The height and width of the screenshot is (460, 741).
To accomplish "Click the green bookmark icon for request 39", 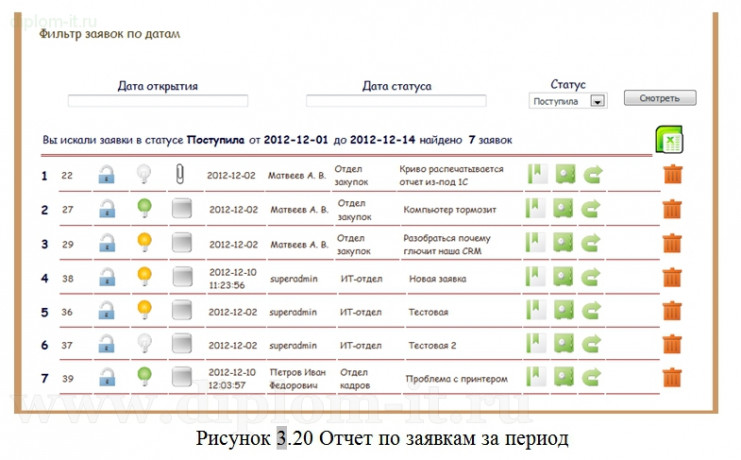I will point(536,377).
